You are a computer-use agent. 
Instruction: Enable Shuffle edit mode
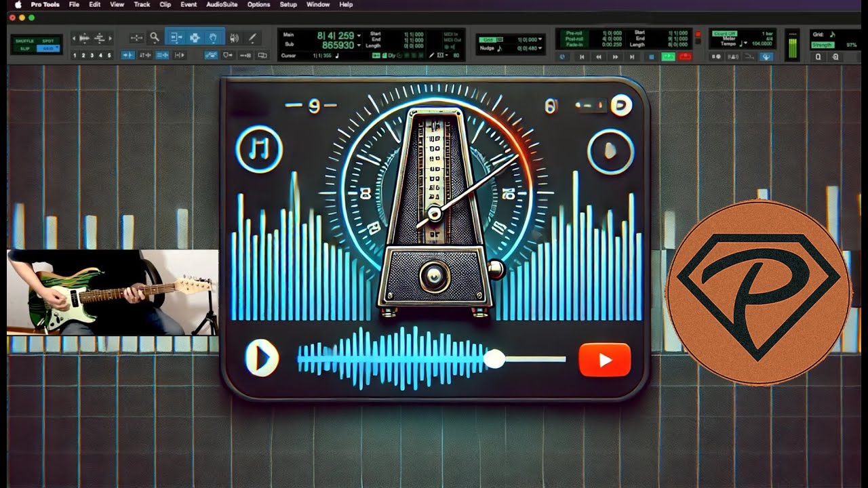pyautogui.click(x=24, y=41)
